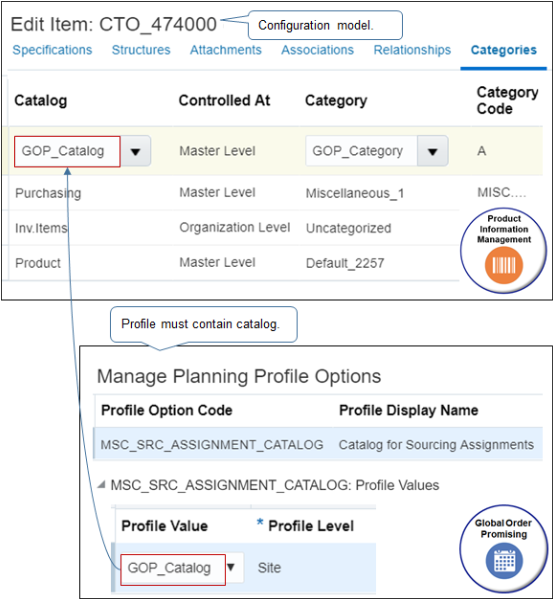Click the Default_2257 category cell
The width and height of the screenshot is (554, 600).
tap(345, 263)
